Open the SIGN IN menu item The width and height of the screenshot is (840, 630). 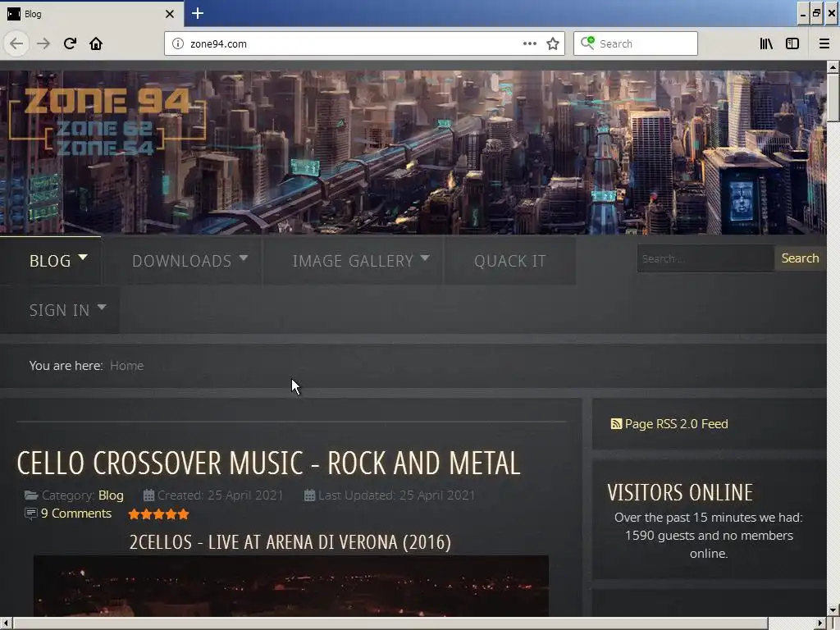coord(59,310)
